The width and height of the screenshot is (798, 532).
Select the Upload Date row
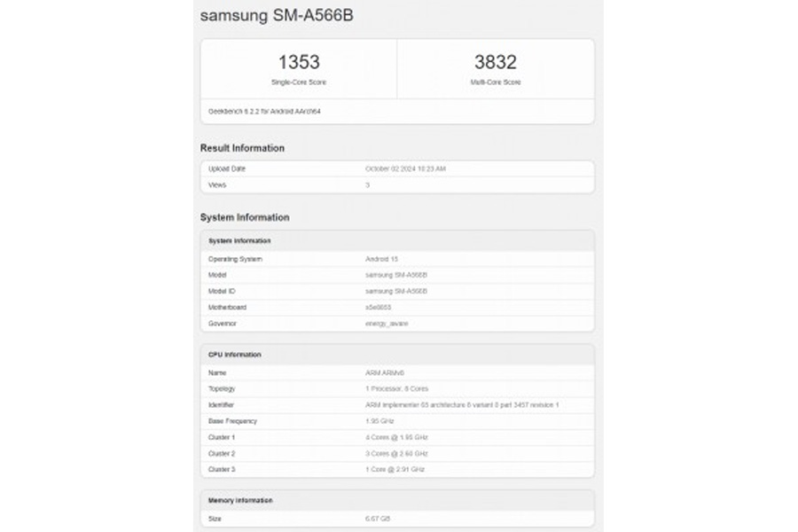(397, 168)
